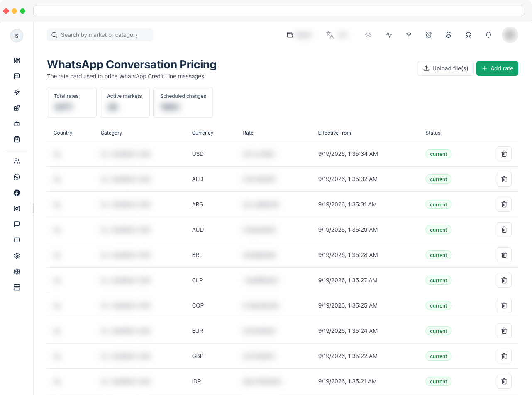Delete the ARS rate row
Screen dimensions: 532x395
coord(504,204)
